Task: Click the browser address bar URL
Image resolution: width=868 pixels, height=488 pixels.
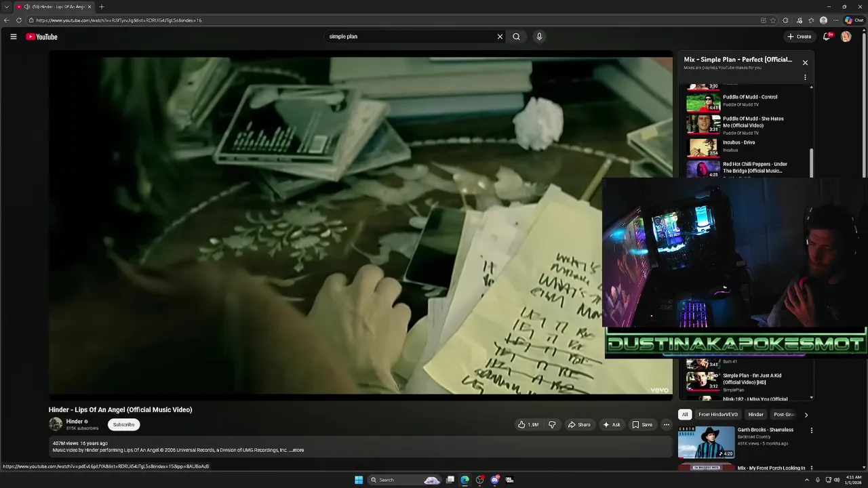Action: coord(119,20)
